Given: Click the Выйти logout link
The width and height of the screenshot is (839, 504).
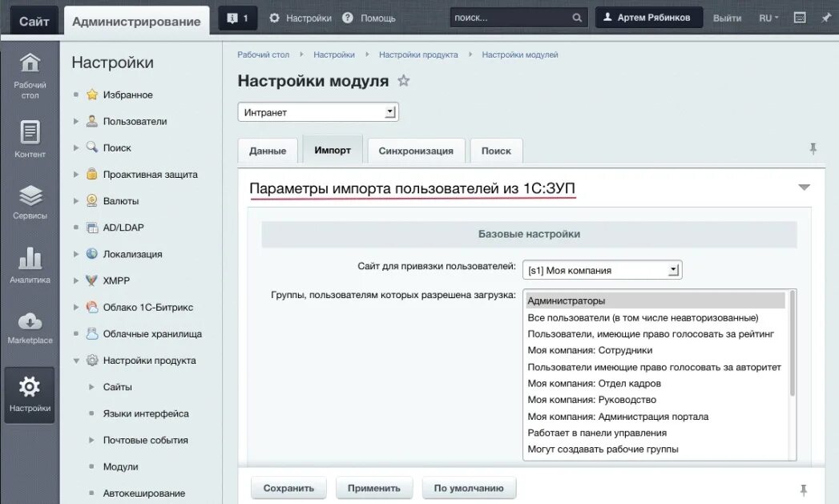Looking at the screenshot, I should pos(727,18).
